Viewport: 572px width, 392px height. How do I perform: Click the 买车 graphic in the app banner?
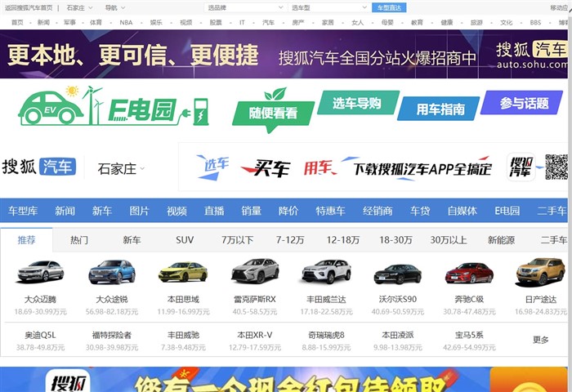point(266,168)
